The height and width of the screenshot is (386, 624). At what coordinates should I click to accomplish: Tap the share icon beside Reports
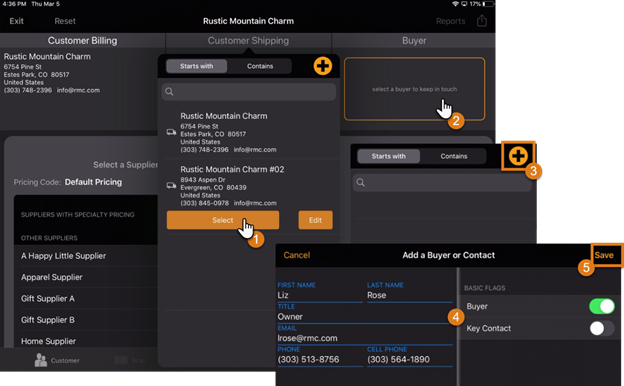[x=482, y=21]
